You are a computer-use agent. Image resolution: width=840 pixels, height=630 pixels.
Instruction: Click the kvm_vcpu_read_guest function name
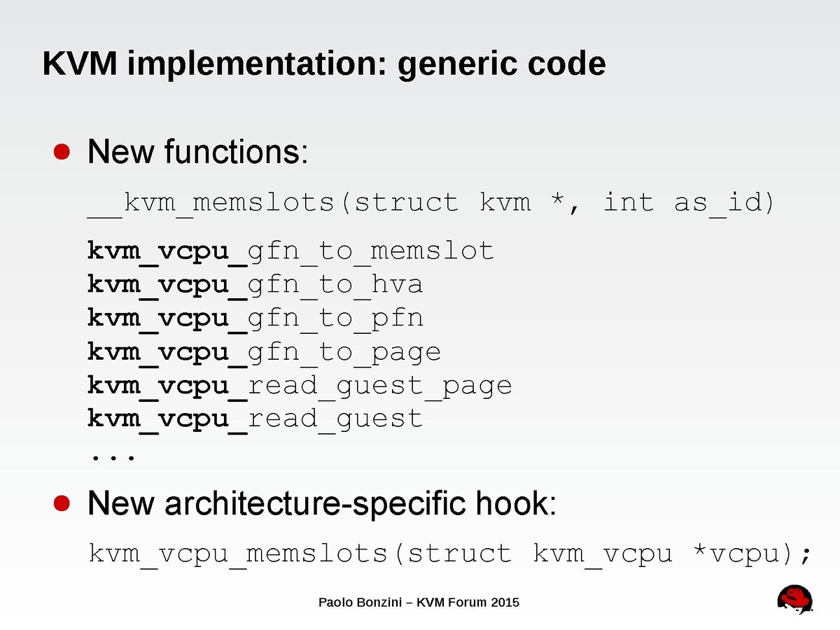tap(255, 419)
